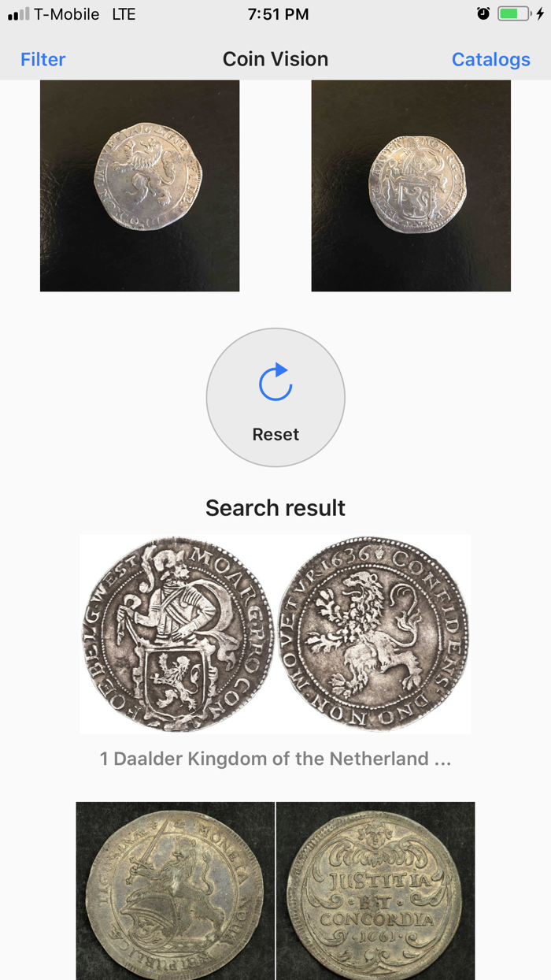Tap the Reset button label

[x=275, y=434]
